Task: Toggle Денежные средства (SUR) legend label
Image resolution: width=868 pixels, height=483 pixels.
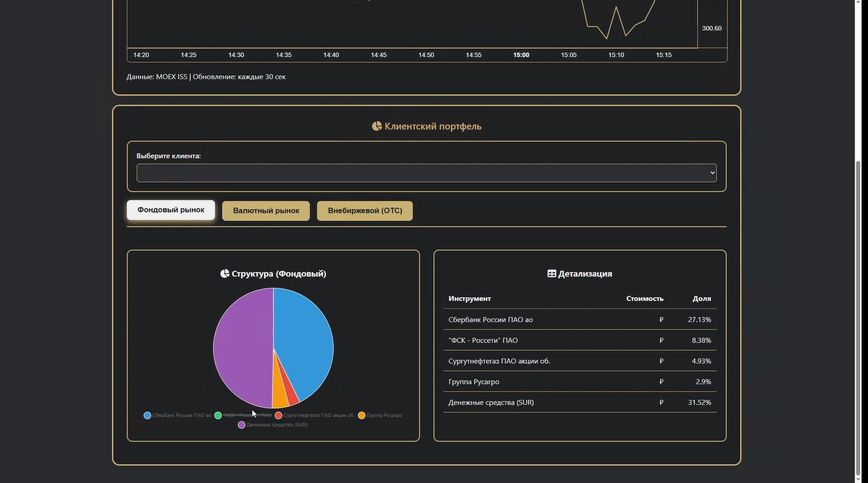Action: pos(277,424)
